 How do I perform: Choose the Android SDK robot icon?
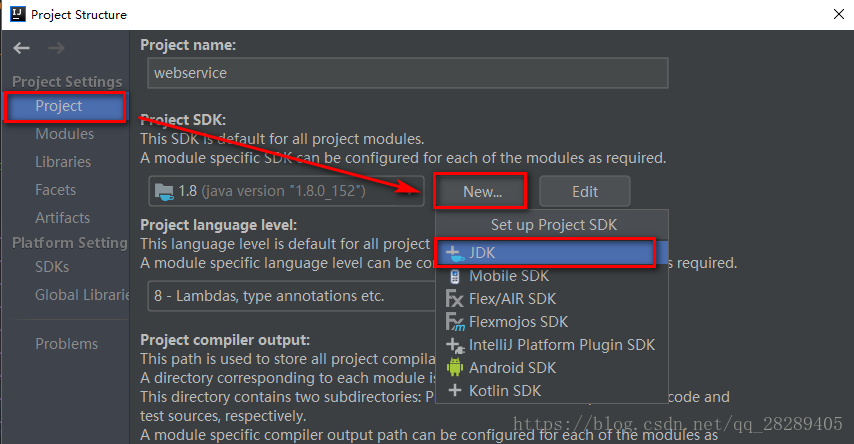454,368
